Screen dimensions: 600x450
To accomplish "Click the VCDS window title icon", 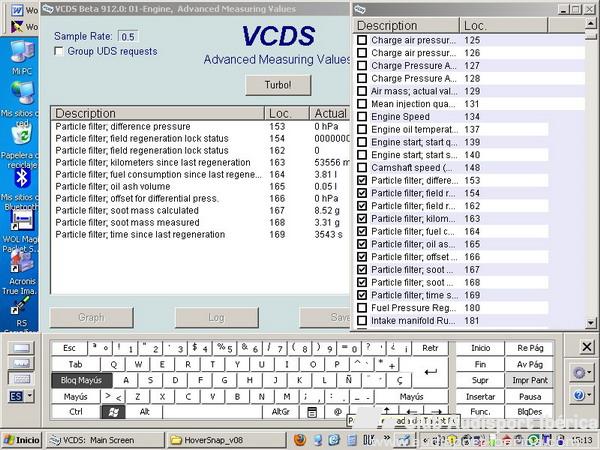I will 47,8.
